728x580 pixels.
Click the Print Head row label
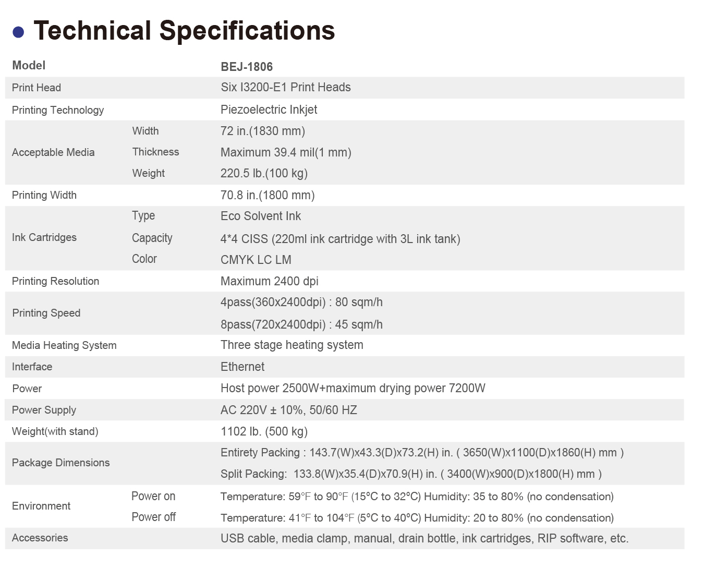37,88
